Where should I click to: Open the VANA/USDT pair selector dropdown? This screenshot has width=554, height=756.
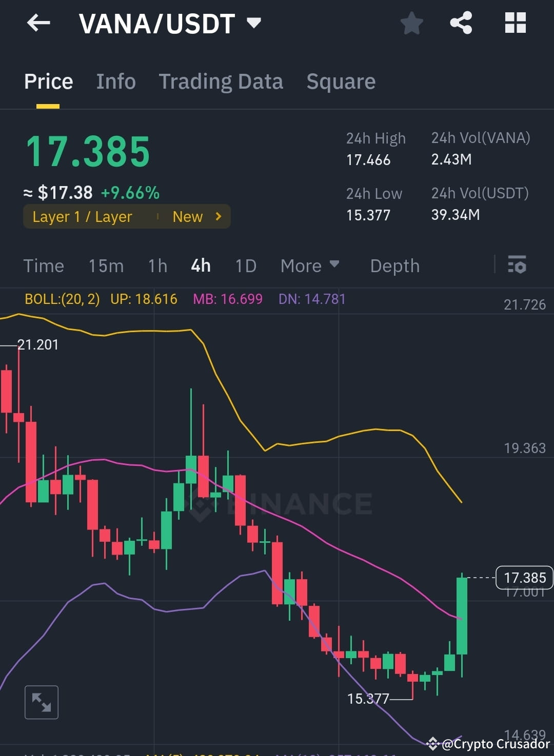tap(253, 23)
